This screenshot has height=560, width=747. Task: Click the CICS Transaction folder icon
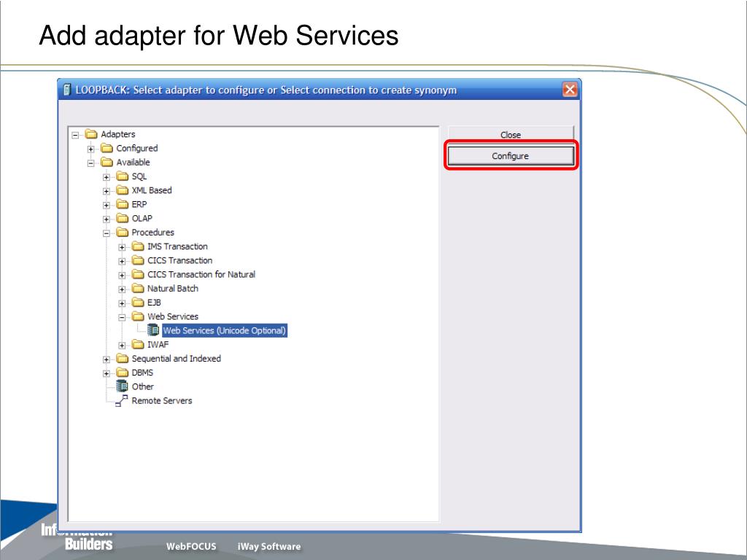[x=138, y=260]
